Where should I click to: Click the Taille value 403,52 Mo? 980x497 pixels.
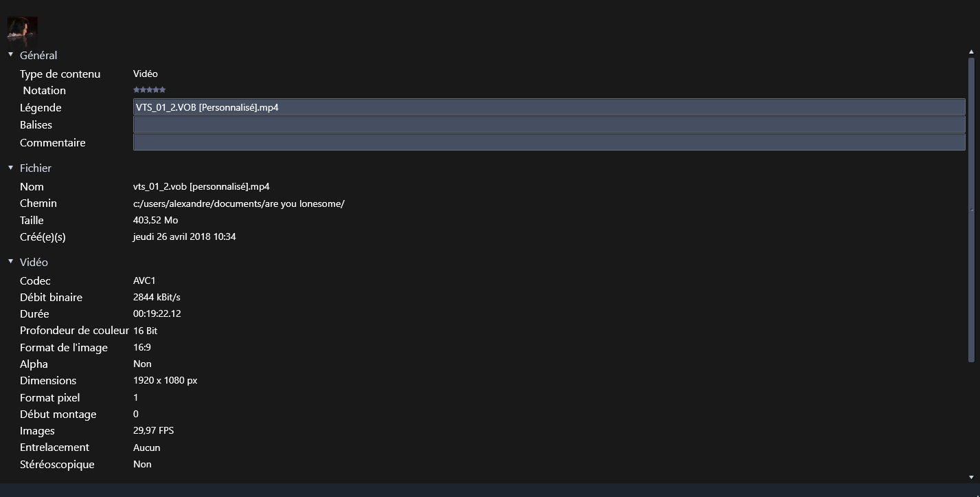coord(155,220)
